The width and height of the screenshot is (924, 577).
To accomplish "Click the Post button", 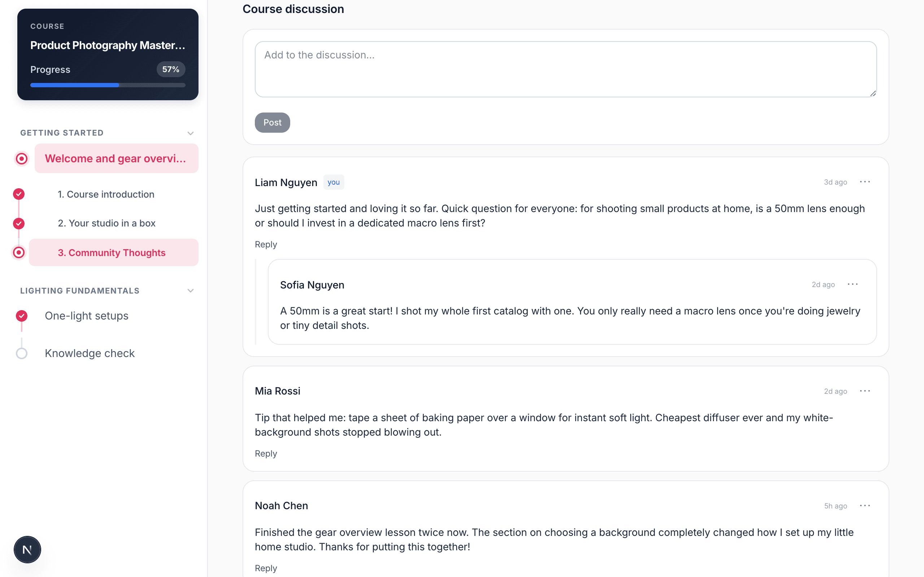I will pos(272,123).
